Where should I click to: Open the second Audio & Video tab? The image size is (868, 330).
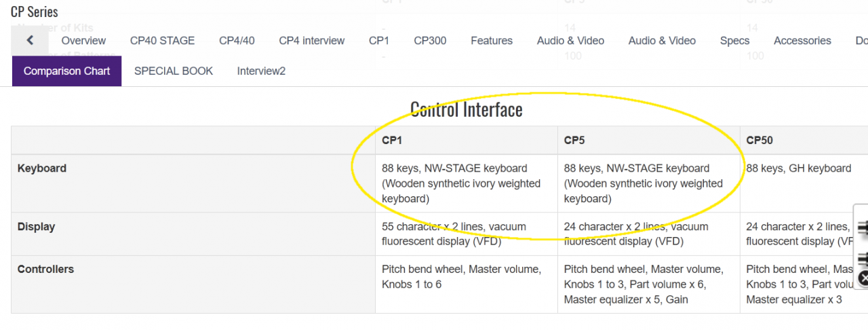[x=662, y=41]
